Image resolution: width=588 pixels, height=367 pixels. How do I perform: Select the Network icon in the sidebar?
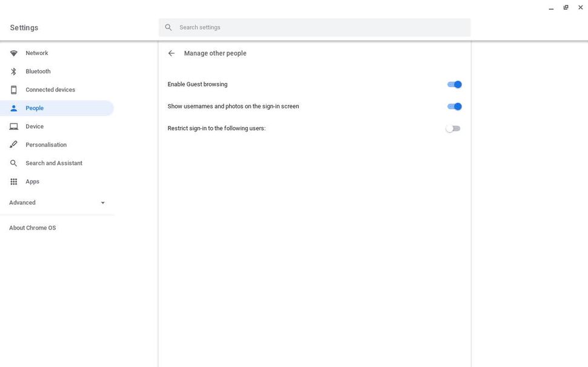pos(13,53)
